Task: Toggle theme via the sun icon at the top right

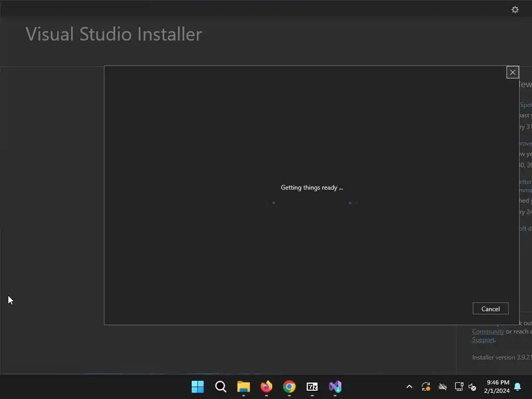Action: coord(515,9)
